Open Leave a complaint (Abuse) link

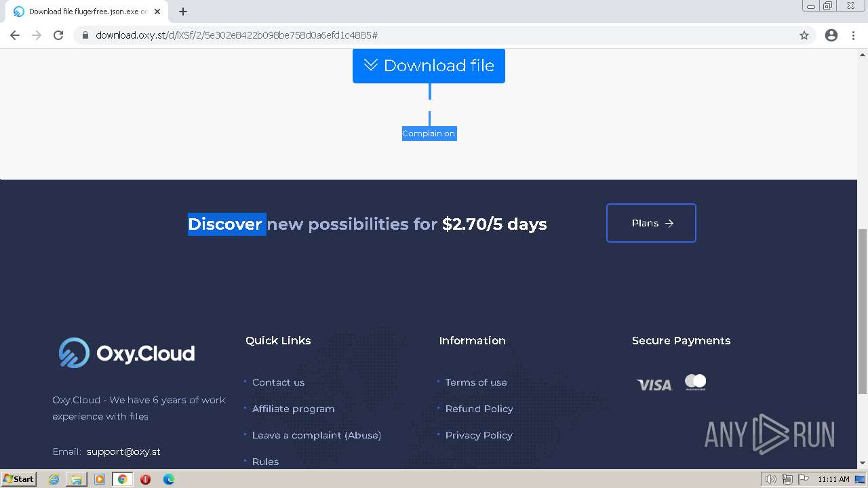pyautogui.click(x=317, y=435)
